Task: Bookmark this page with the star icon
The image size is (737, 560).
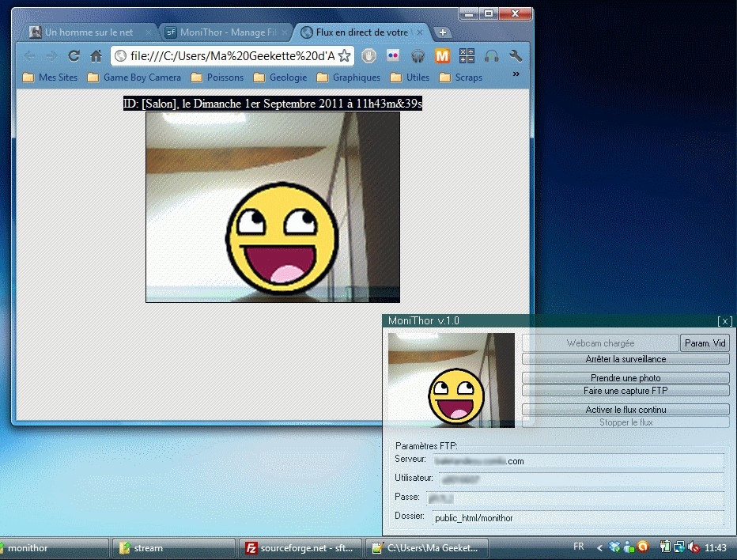Action: pyautogui.click(x=344, y=56)
